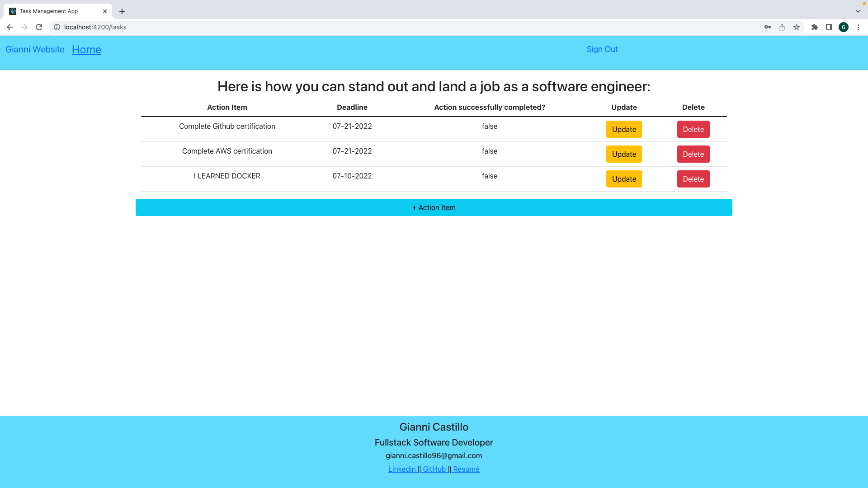Click the site info icon in address bar
Image resolution: width=868 pixels, height=488 pixels.
point(57,27)
